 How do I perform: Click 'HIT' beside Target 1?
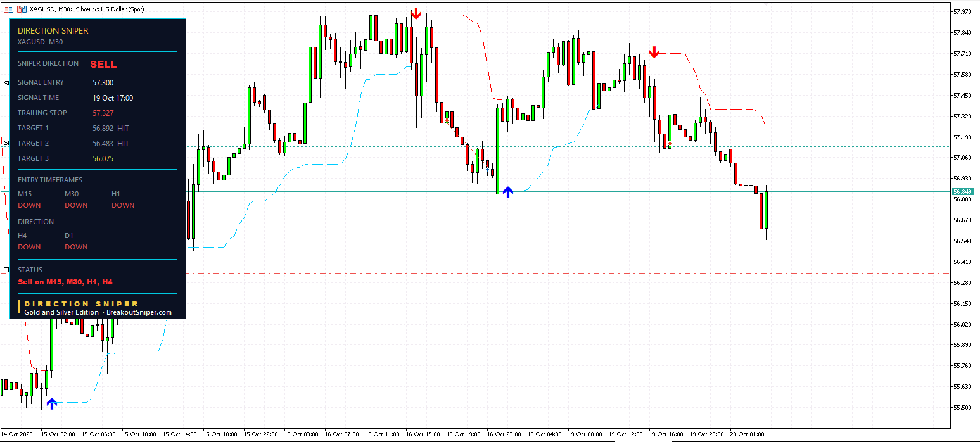pos(123,129)
